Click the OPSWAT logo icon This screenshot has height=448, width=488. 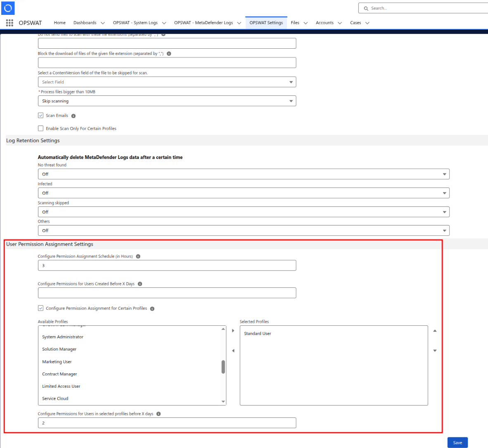tap(8, 8)
